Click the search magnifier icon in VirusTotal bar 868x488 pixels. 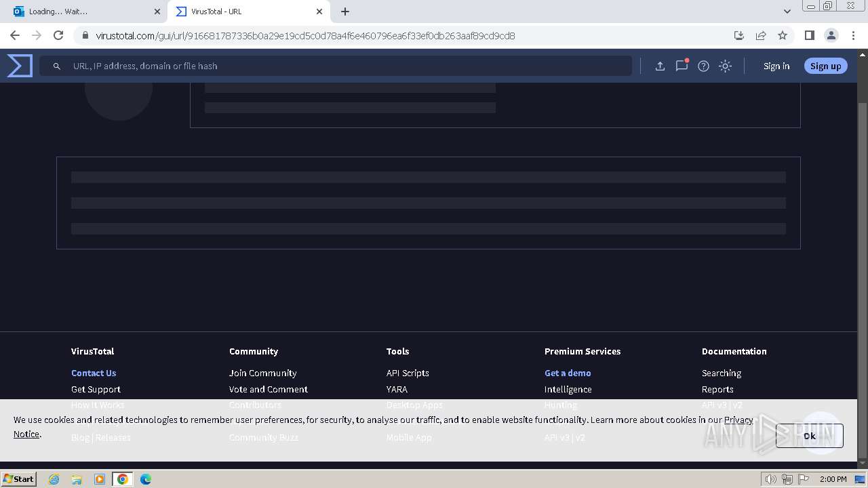[x=57, y=66]
